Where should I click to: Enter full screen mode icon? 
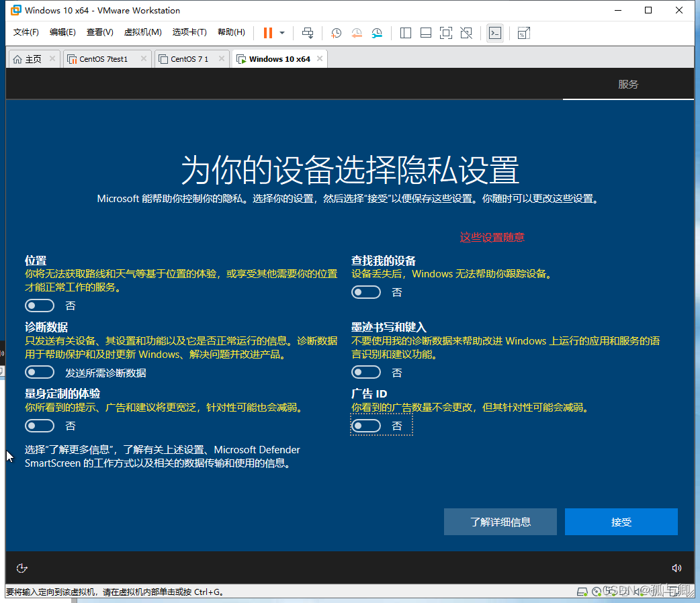point(446,33)
